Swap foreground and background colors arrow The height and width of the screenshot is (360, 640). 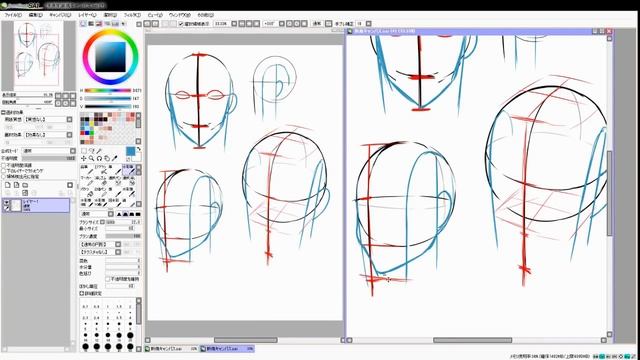pos(139,149)
